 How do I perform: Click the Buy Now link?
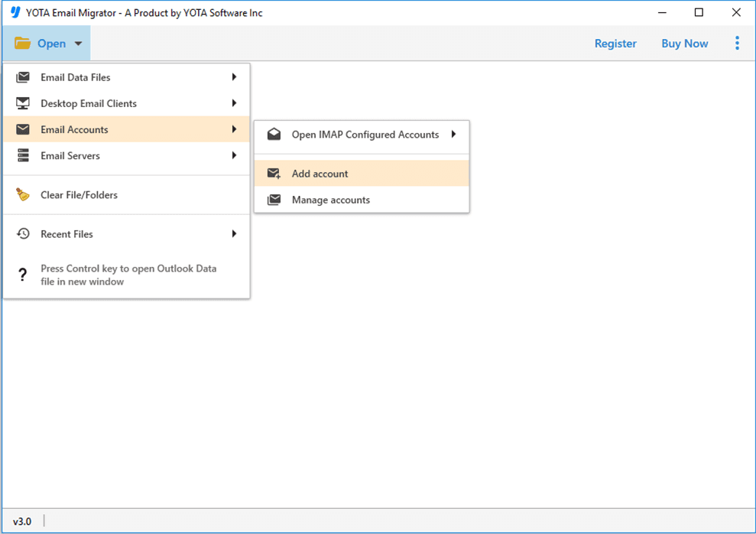click(684, 44)
